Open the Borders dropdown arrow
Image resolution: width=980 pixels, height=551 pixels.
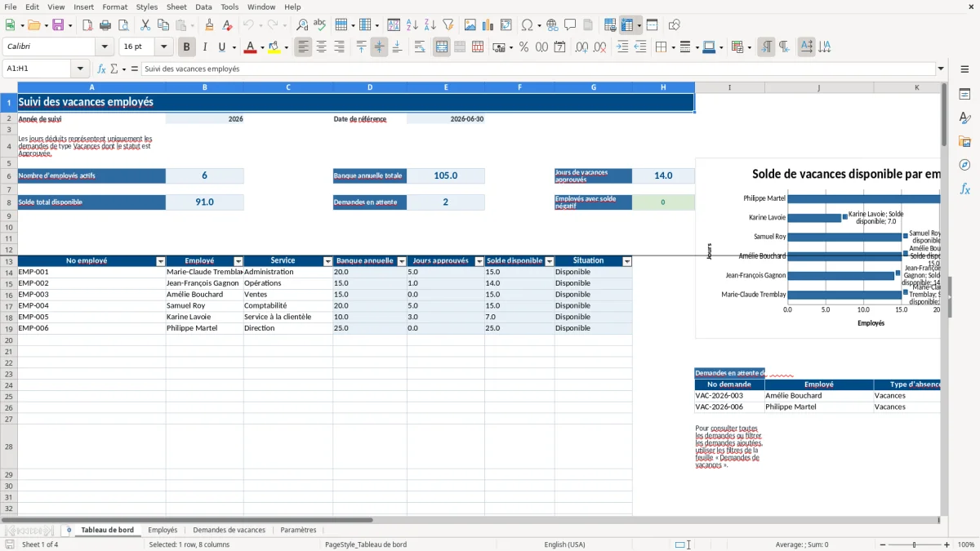click(673, 47)
